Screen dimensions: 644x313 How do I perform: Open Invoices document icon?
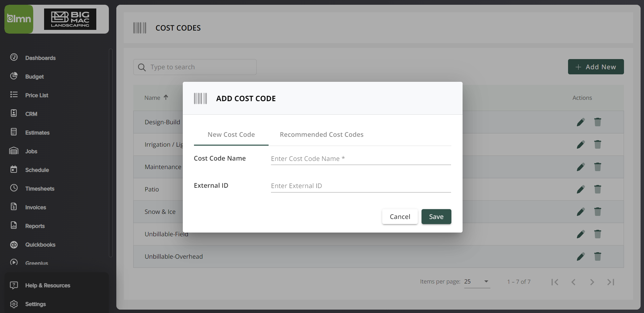pos(14,207)
